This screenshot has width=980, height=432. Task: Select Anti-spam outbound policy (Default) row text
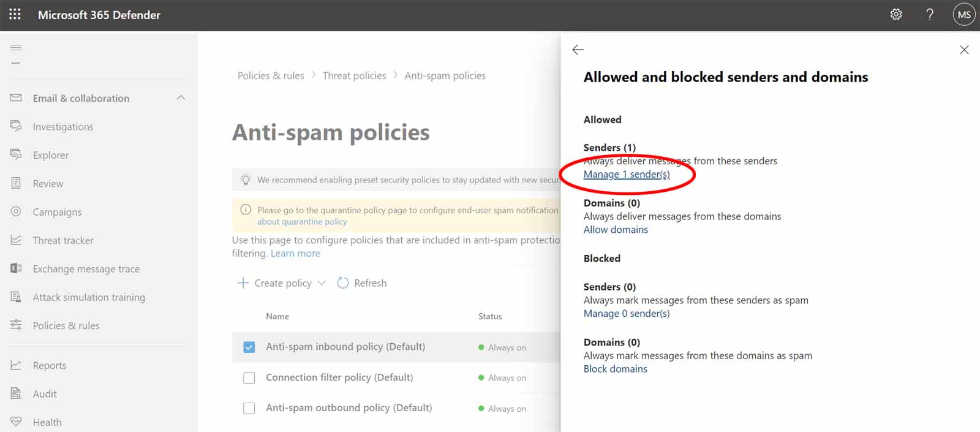point(349,408)
